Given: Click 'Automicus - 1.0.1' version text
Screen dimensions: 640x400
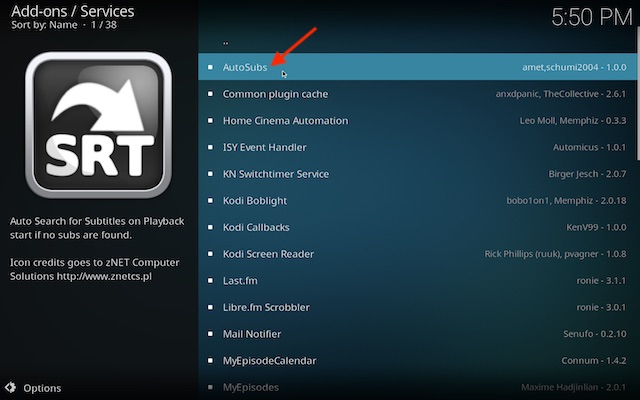Looking at the screenshot, I should click(x=589, y=147).
